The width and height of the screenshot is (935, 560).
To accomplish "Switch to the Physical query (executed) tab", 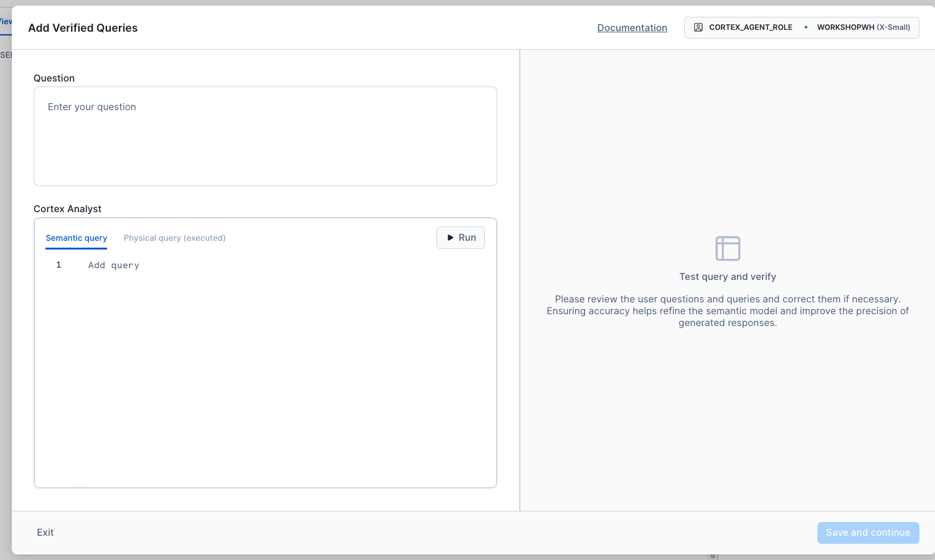I will point(174,238).
